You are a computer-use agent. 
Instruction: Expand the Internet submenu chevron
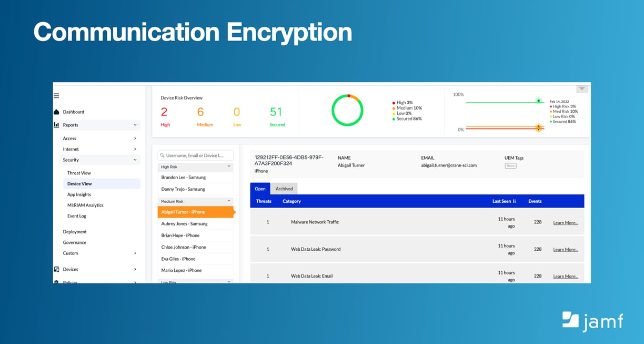coord(135,149)
